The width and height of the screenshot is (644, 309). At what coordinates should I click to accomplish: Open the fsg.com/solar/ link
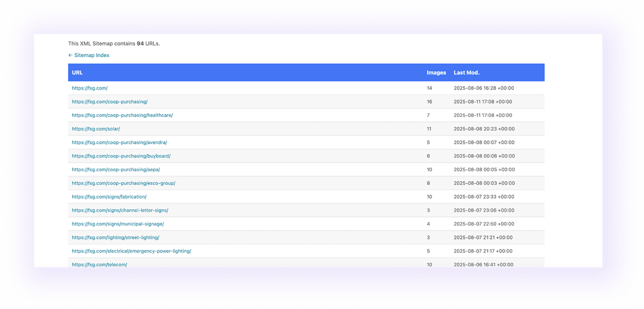[96, 129]
